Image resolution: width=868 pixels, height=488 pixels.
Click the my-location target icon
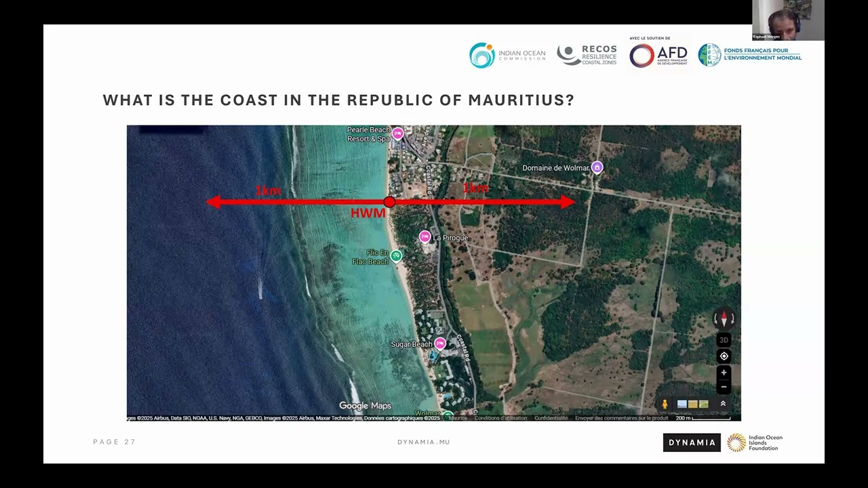[724, 357]
